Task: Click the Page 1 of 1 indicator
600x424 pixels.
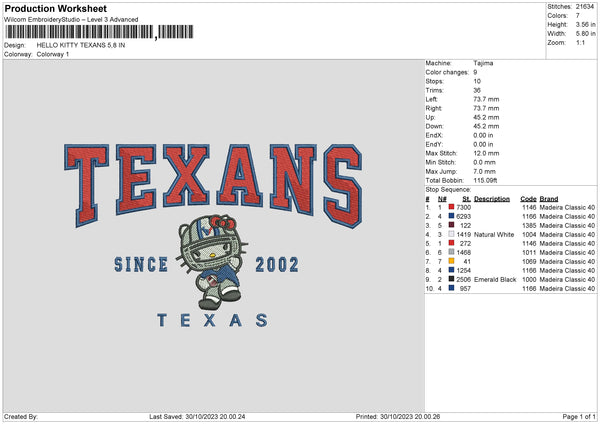Action: [579, 416]
